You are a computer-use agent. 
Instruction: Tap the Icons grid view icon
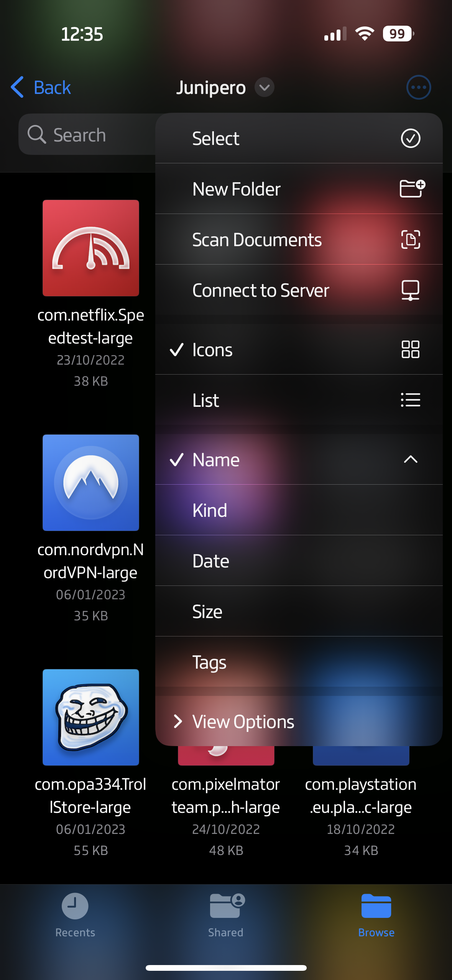[x=410, y=349]
